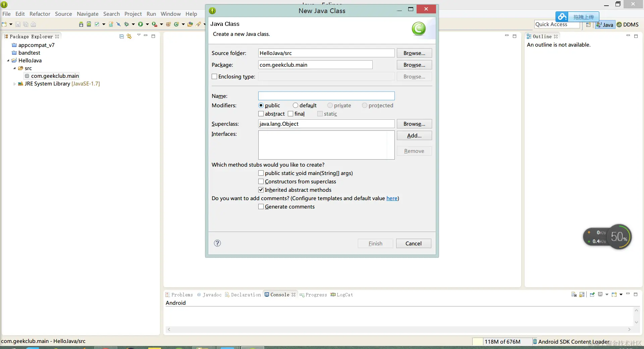Open the File menu

6,14
